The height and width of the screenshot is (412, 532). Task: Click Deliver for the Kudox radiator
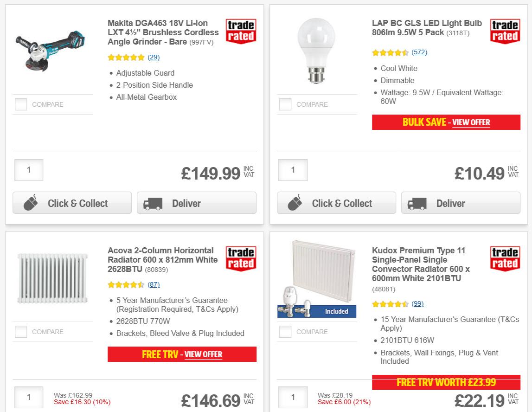click(461, 411)
